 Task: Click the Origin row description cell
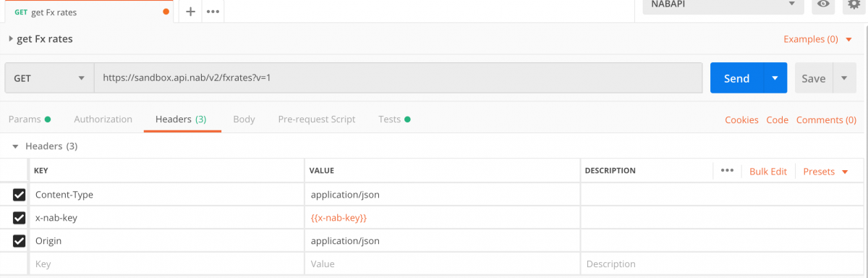point(722,241)
